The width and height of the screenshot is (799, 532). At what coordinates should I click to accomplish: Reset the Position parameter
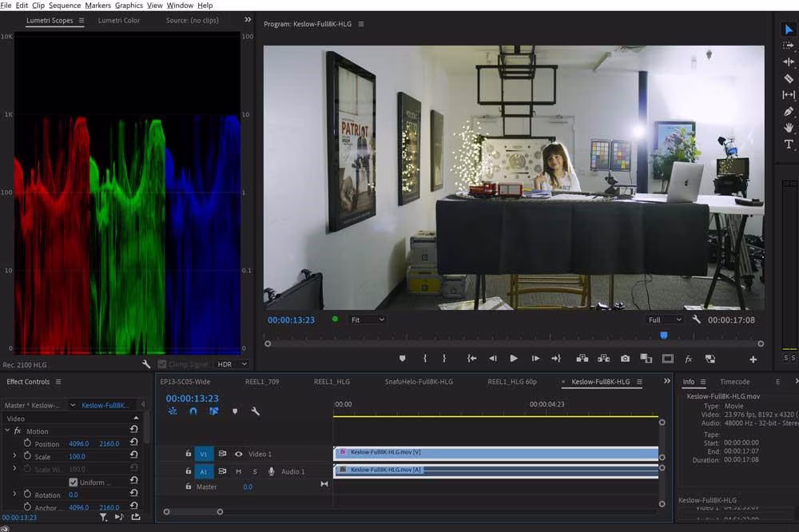133,443
